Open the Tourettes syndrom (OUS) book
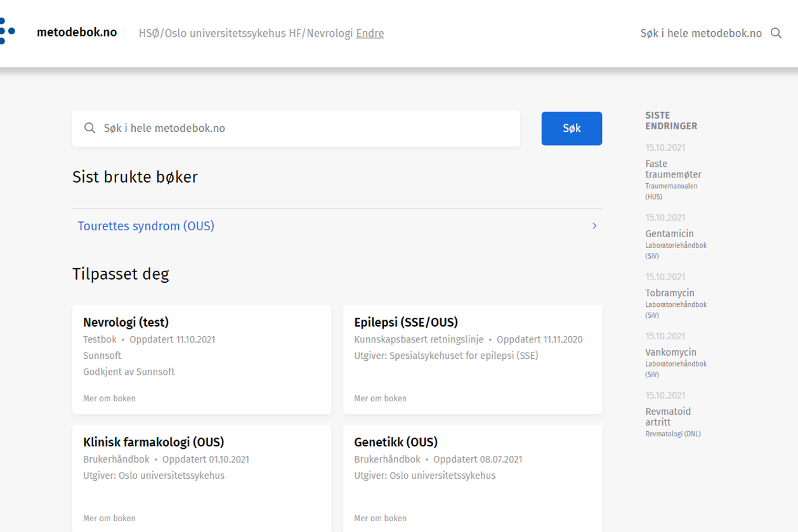 point(146,226)
